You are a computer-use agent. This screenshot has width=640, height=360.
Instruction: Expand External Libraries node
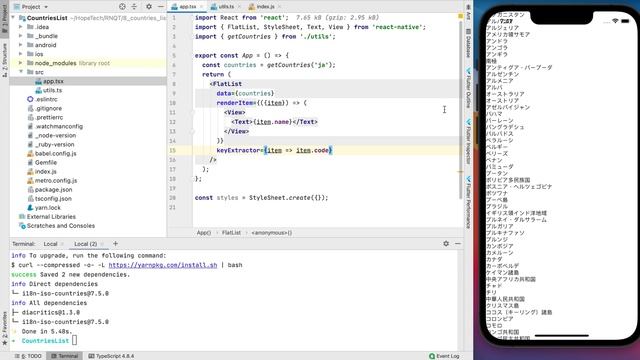(x=47, y=216)
